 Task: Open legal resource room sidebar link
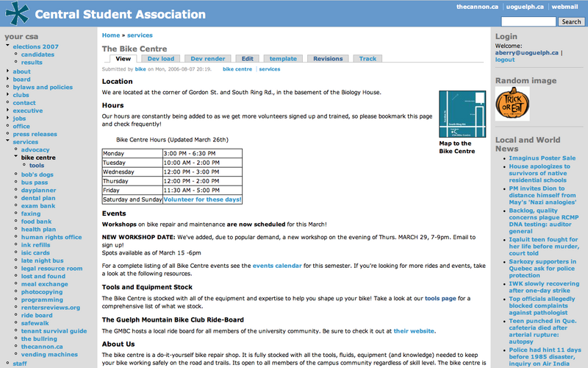(51, 269)
